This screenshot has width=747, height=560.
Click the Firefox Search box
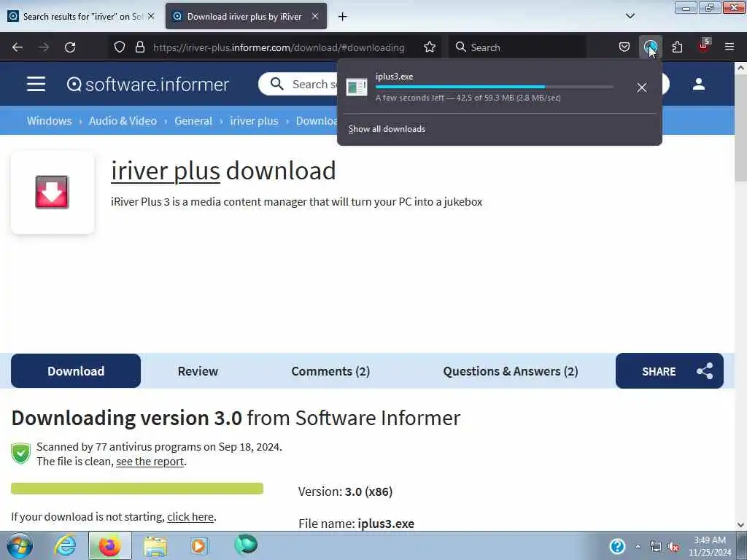coord(517,47)
